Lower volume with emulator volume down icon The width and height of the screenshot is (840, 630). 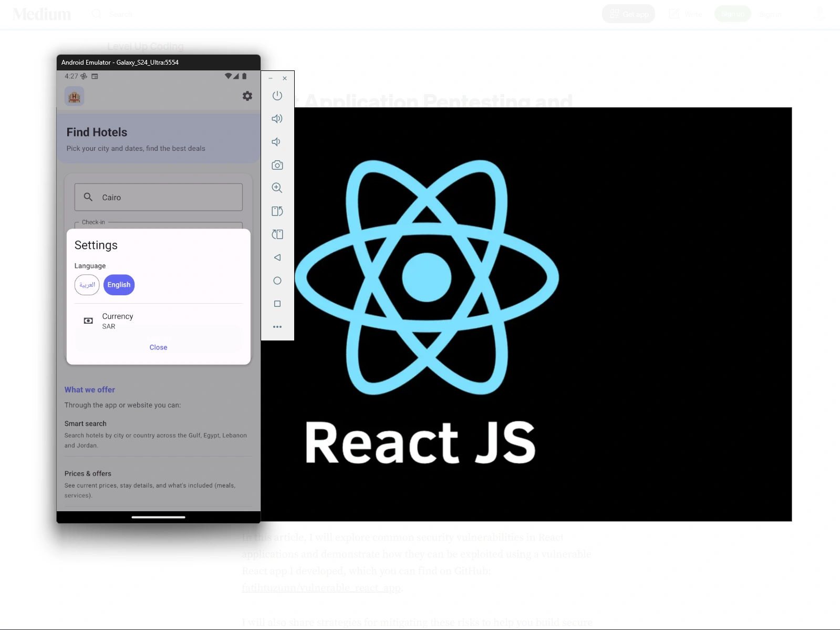[276, 142]
